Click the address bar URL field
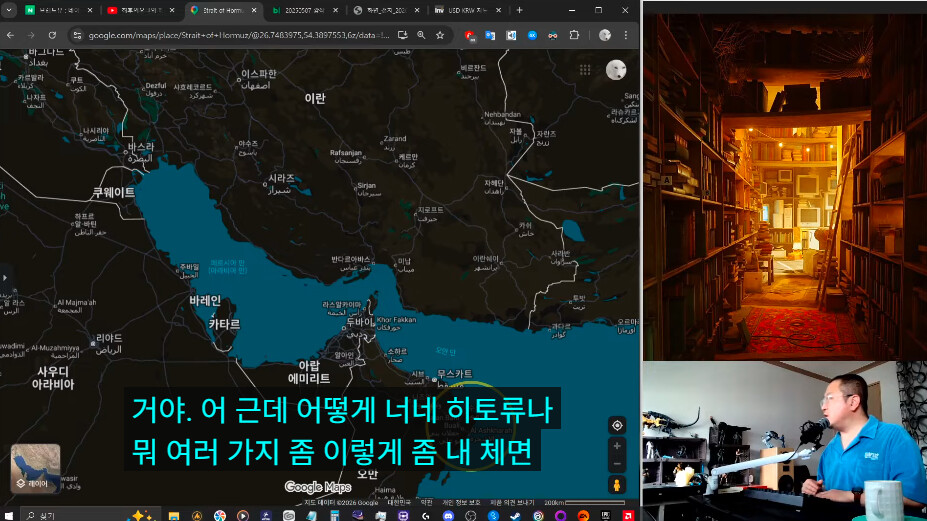This screenshot has width=927, height=521. (238, 35)
